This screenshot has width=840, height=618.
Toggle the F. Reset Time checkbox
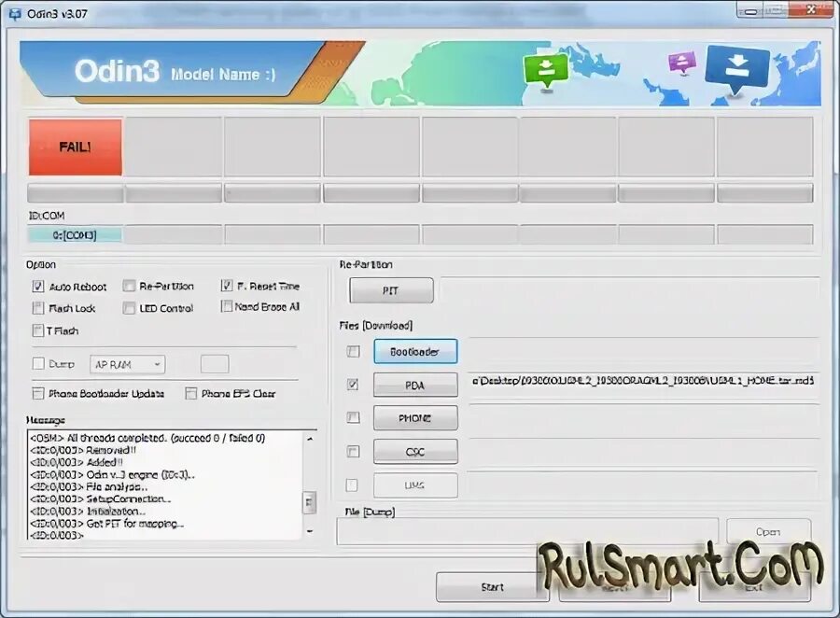(227, 285)
